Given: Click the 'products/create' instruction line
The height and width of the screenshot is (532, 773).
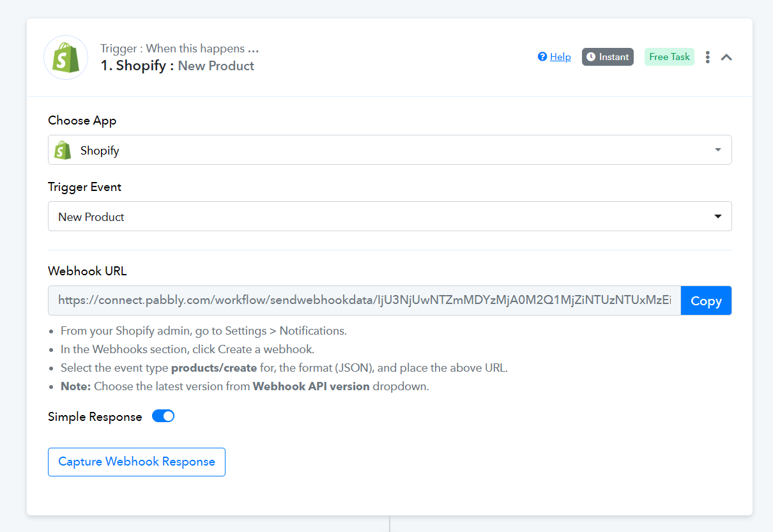Looking at the screenshot, I should (x=284, y=368).
